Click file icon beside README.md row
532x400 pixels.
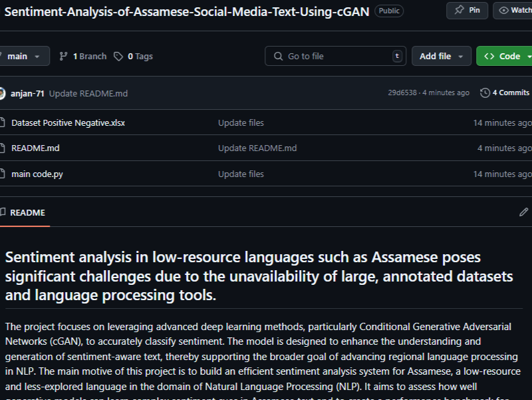click(2, 148)
